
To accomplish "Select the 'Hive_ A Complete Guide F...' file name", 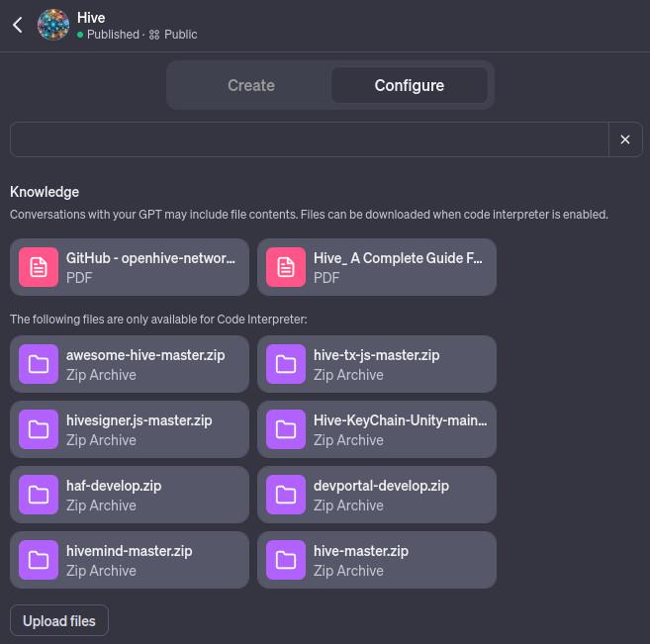I will click(x=398, y=258).
